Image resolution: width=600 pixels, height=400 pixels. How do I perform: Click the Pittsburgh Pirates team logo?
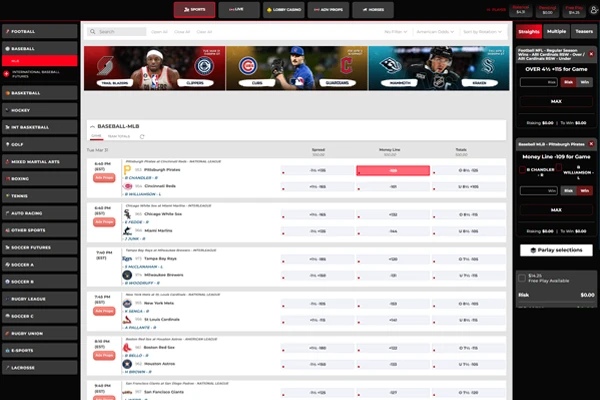(x=127, y=171)
